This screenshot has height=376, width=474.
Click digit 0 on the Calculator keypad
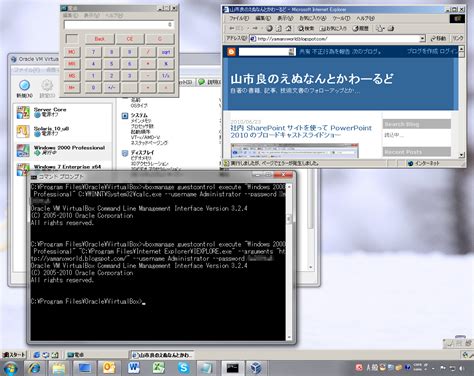tap(93, 88)
